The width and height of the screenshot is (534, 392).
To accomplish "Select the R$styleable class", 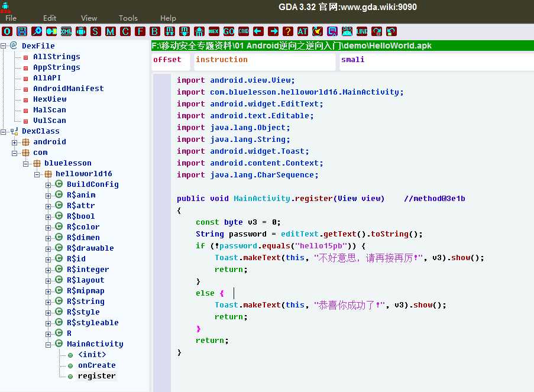I will click(x=93, y=322).
